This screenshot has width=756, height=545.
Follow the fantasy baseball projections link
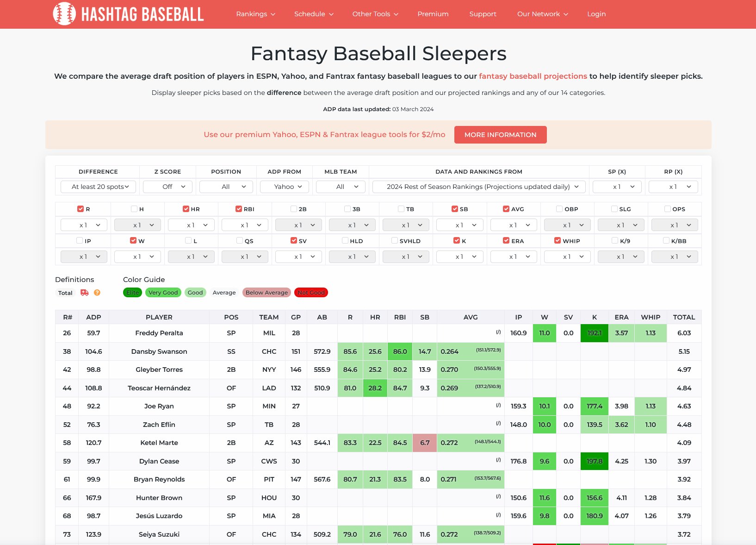533,76
